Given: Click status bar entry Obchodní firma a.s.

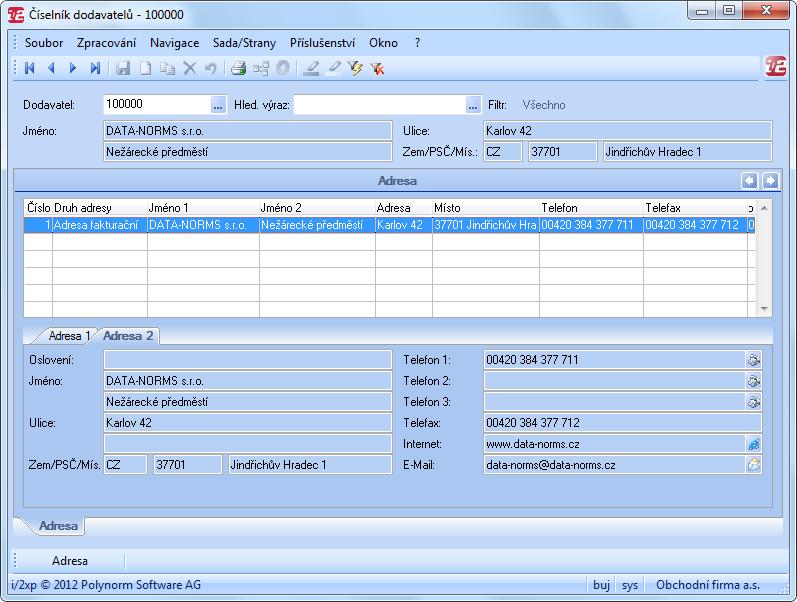Looking at the screenshot, I should coord(708,585).
